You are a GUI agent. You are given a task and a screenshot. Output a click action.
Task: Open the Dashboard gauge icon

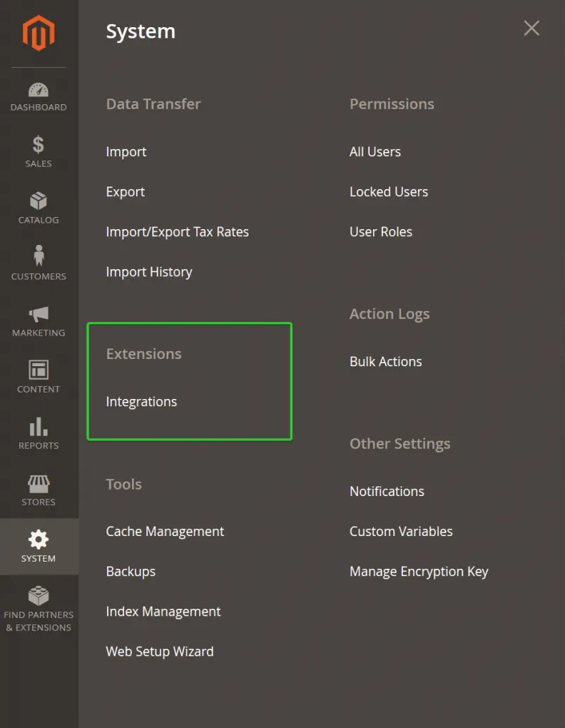click(x=39, y=90)
